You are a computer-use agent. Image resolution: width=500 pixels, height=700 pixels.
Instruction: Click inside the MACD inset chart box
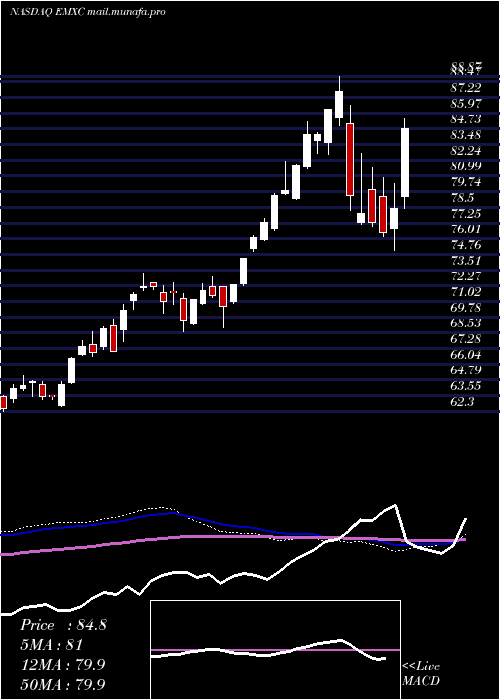coord(275,650)
